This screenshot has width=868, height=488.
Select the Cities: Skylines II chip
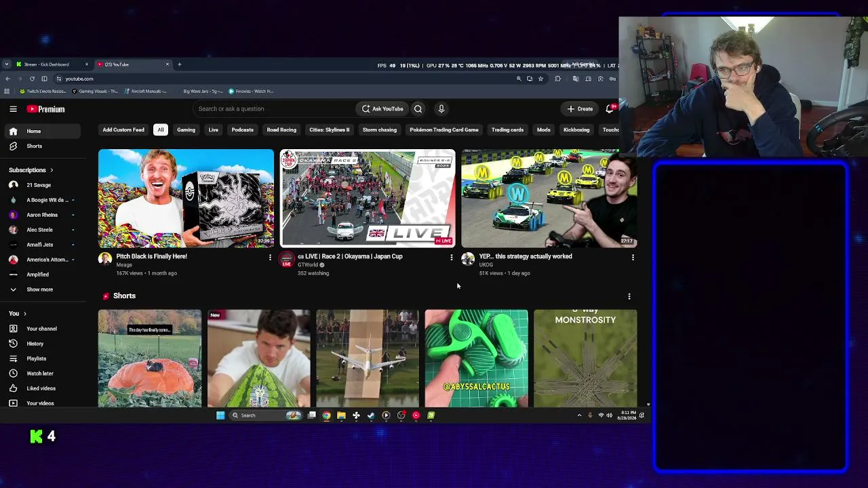tap(330, 129)
